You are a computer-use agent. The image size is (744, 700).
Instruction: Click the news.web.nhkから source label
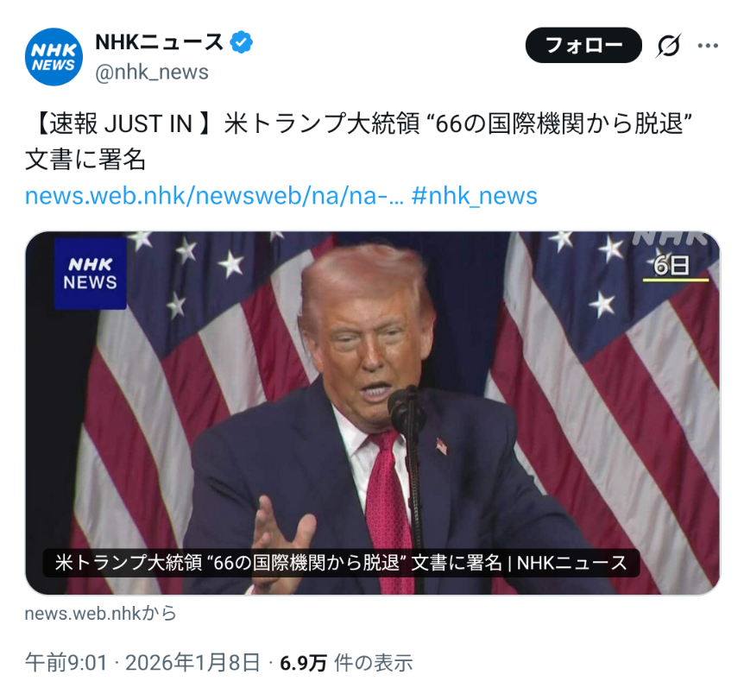click(x=101, y=614)
